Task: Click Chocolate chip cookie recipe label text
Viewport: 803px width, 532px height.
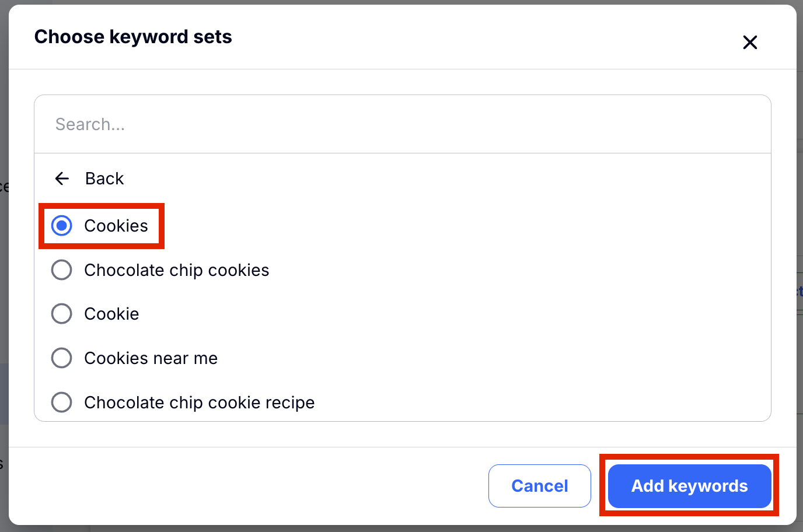Action: pos(199,402)
